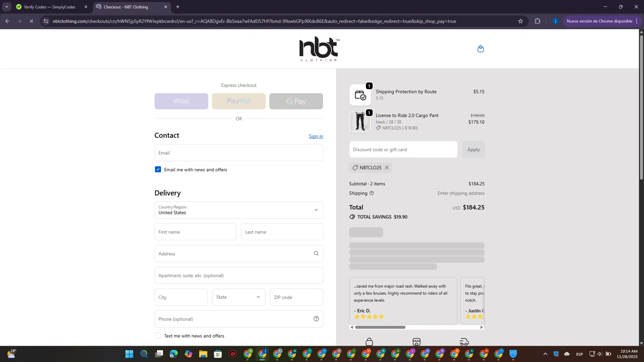This screenshot has width=644, height=362.
Task: Click the Last name field
Action: [x=282, y=232]
